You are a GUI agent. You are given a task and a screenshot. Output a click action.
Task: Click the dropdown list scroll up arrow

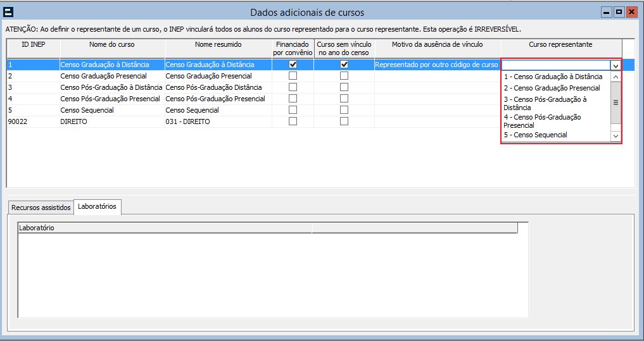pos(616,77)
